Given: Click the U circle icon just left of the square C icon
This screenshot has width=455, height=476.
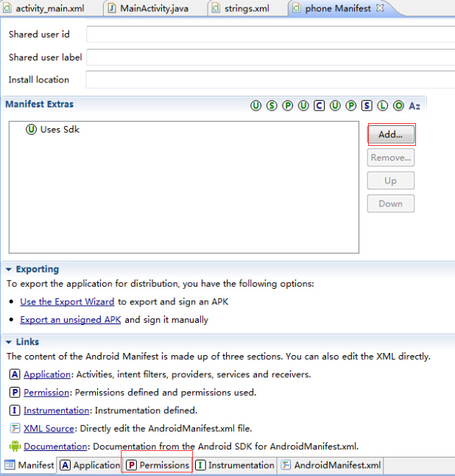Looking at the screenshot, I should [303, 105].
